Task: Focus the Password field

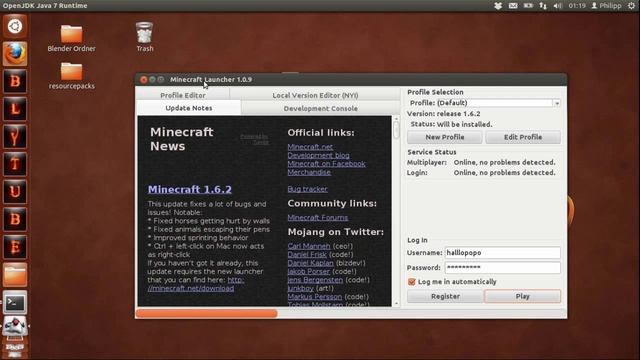Action: pyautogui.click(x=502, y=267)
